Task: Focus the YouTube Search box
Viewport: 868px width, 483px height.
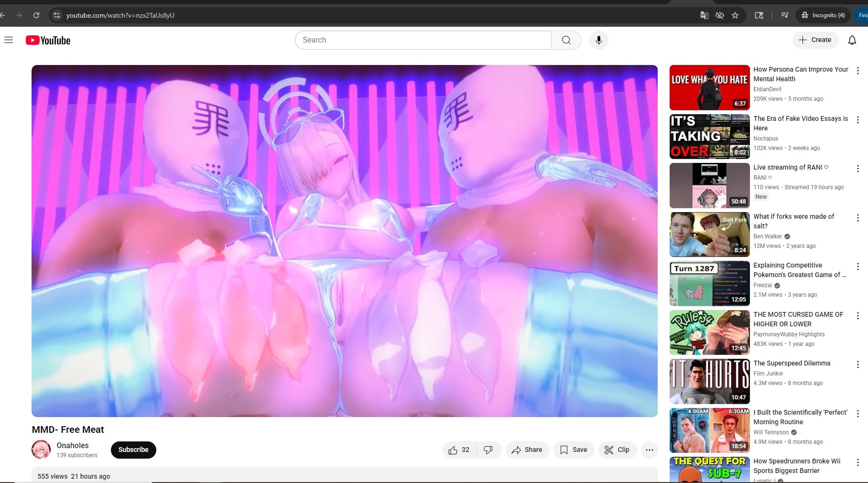Action: (423, 40)
